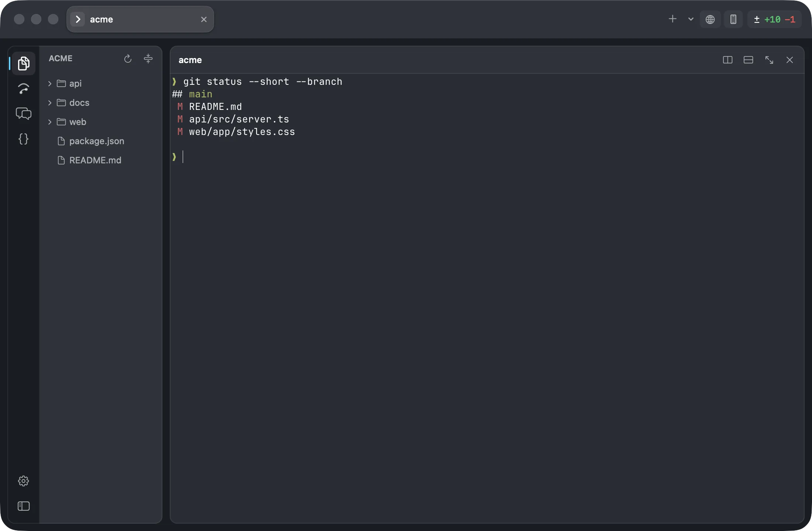
Task: Focus the terminal prompt cursor
Action: point(183,157)
